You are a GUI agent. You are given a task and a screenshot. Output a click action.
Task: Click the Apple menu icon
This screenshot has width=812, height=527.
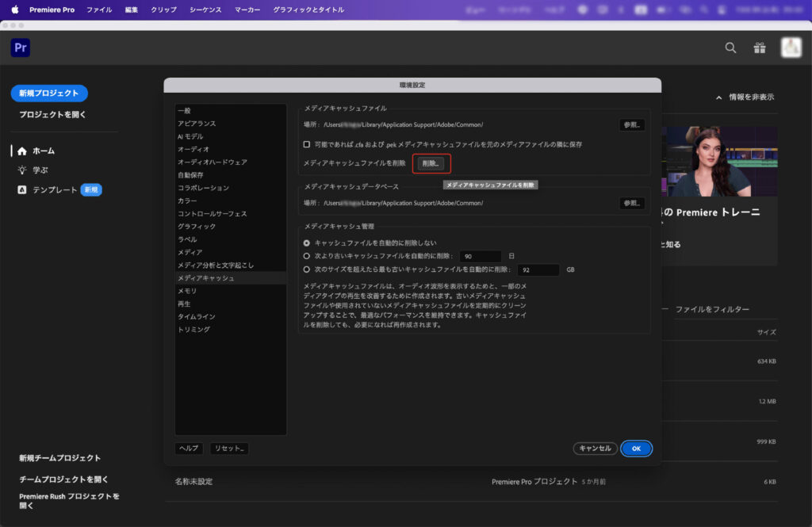(14, 10)
